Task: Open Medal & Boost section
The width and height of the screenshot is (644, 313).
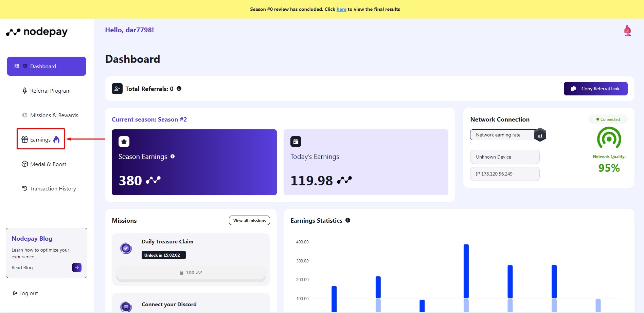Action: tap(48, 164)
